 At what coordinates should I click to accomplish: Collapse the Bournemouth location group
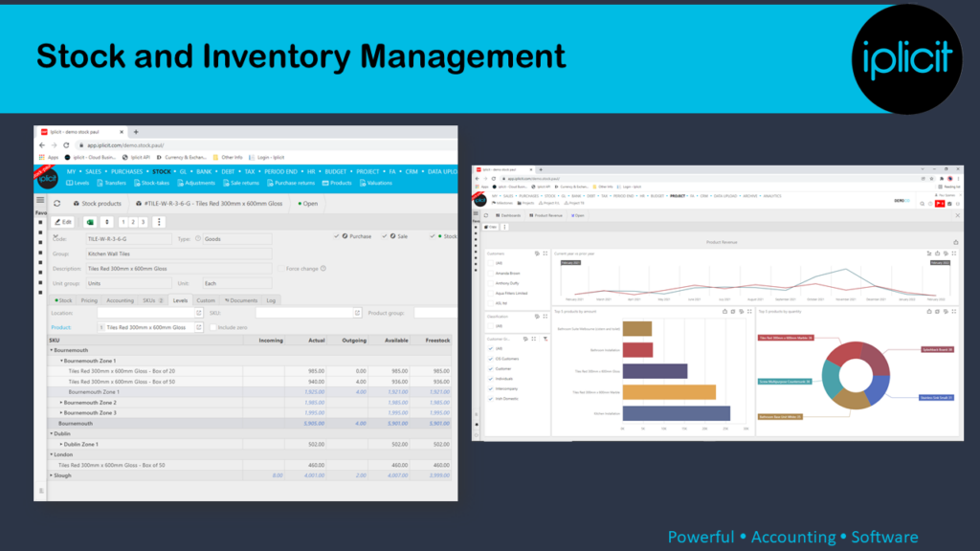52,350
